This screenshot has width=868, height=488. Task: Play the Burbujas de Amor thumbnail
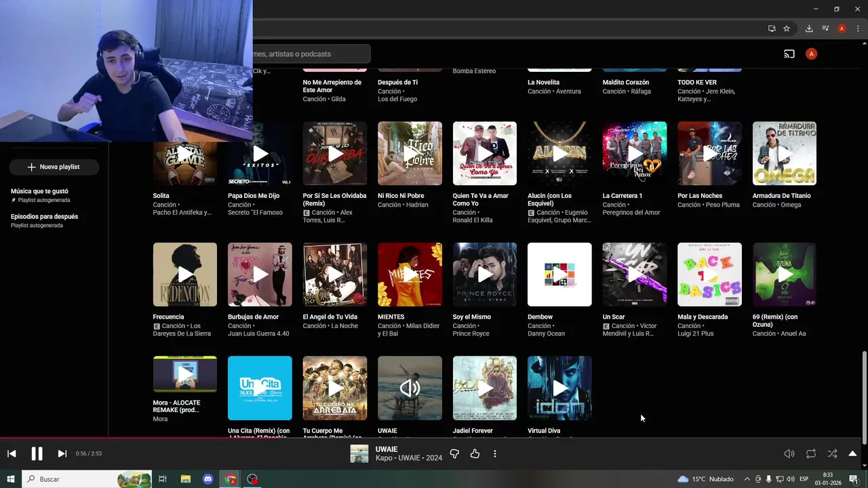pyautogui.click(x=260, y=274)
